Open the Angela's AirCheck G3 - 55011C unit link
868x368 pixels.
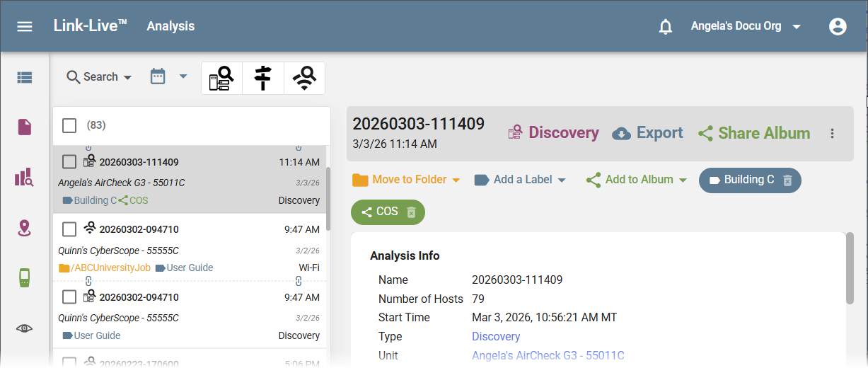(548, 355)
